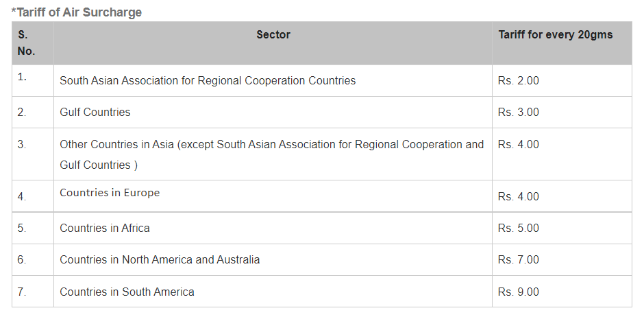The height and width of the screenshot is (317, 644).
Task: Select the South Asian Association for Regional Cooperation row
Action: [x=322, y=80]
